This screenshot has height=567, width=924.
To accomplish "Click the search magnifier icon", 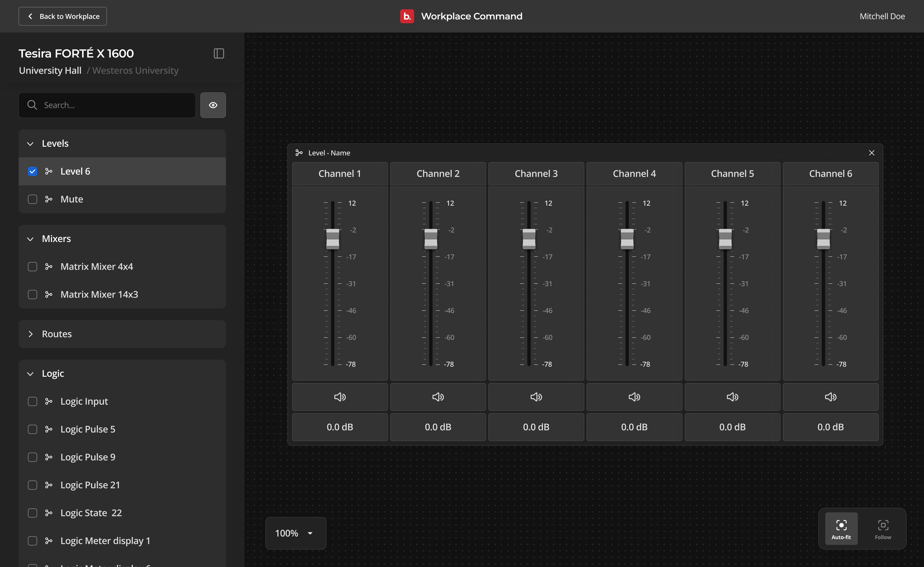I will click(x=32, y=105).
